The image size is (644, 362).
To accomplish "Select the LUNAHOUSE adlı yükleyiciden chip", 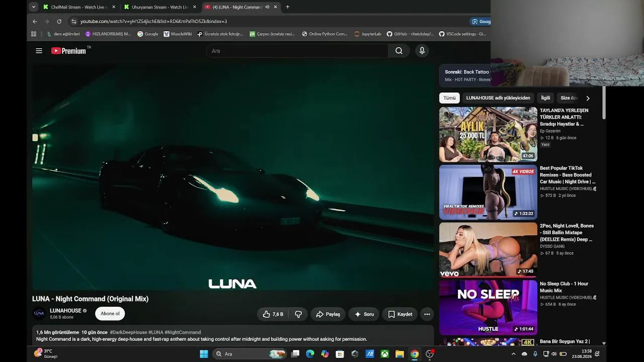I will point(498,98).
